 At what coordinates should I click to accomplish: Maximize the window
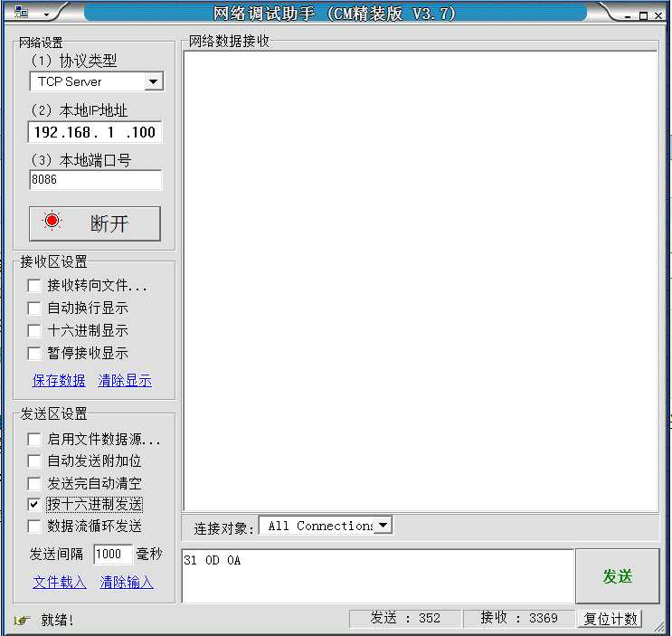643,16
